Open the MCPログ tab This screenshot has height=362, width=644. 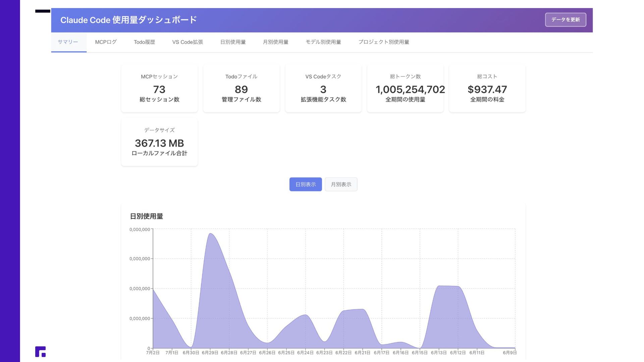[x=106, y=42]
